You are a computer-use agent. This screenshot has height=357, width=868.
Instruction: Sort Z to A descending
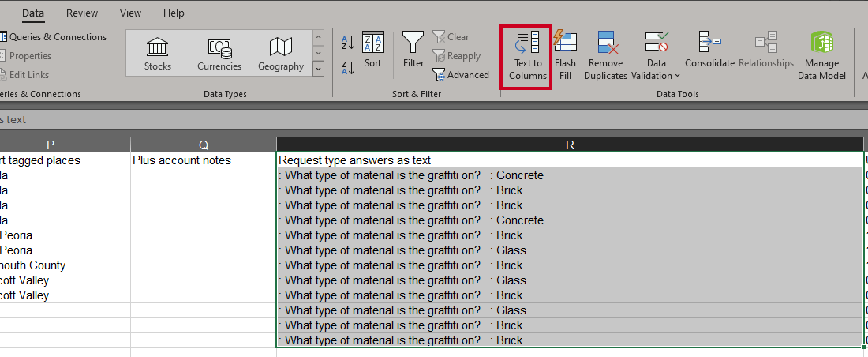point(348,68)
